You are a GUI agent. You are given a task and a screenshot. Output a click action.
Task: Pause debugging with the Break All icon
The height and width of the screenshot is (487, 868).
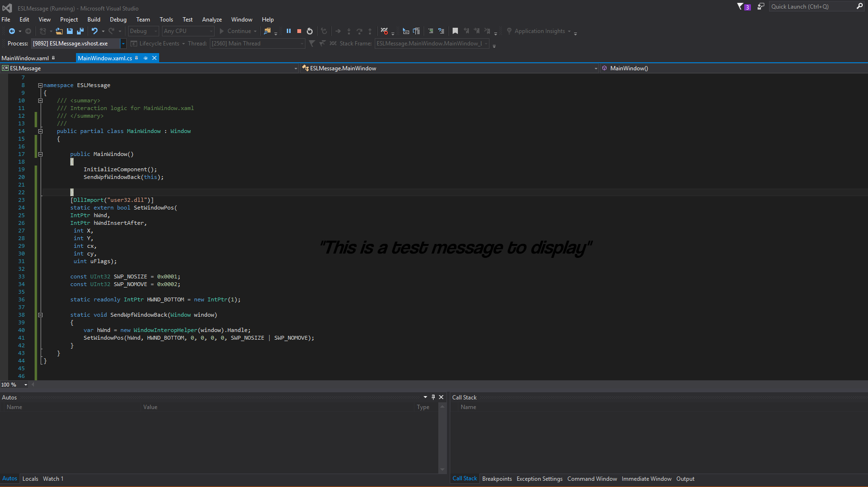pos(289,31)
